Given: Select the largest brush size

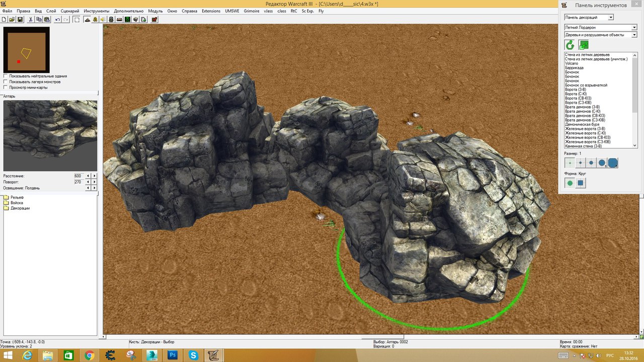Looking at the screenshot, I should click(612, 163).
